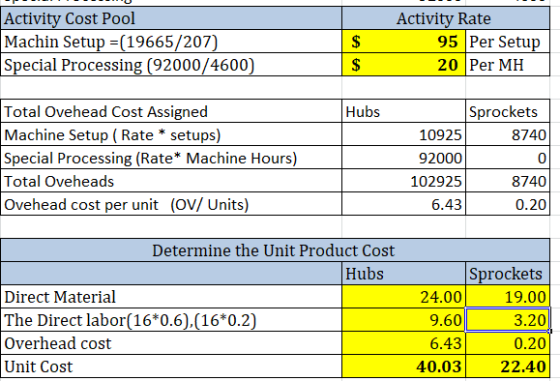Image resolution: width=560 pixels, height=381 pixels.
Task: Select the 'Activity Cost Pool' header cell
Action: (x=171, y=18)
